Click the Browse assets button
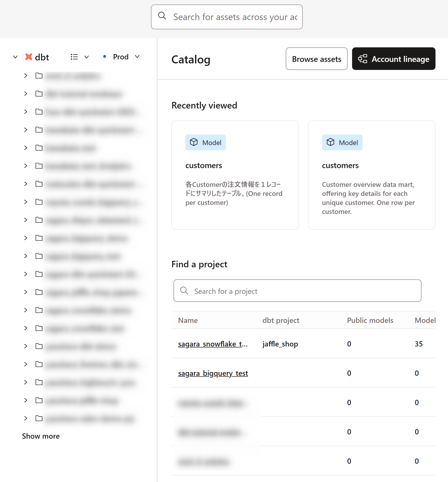 [317, 59]
